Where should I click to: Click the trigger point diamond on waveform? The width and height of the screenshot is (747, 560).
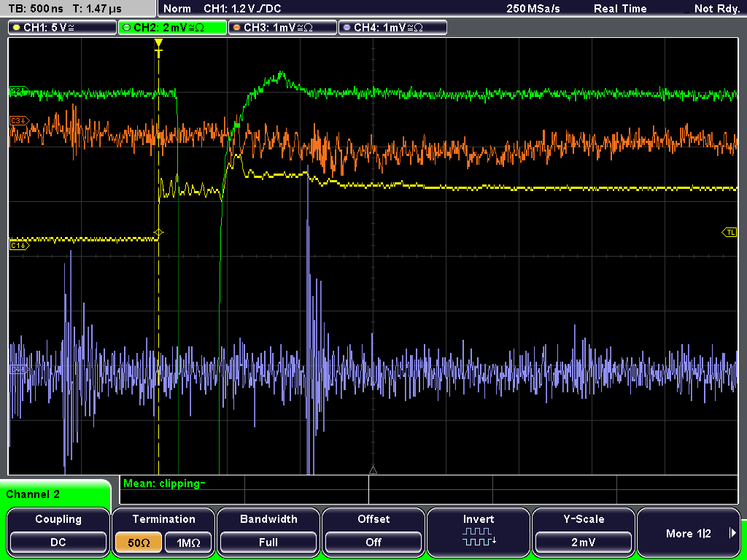(158, 233)
